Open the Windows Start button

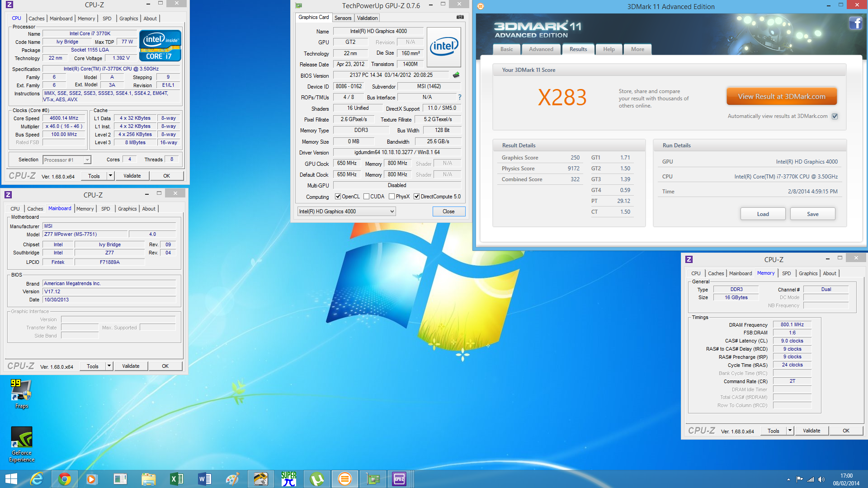(x=11, y=479)
